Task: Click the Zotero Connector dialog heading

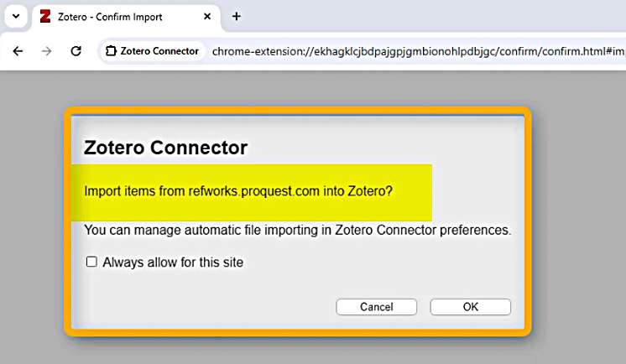Action: [x=166, y=148]
